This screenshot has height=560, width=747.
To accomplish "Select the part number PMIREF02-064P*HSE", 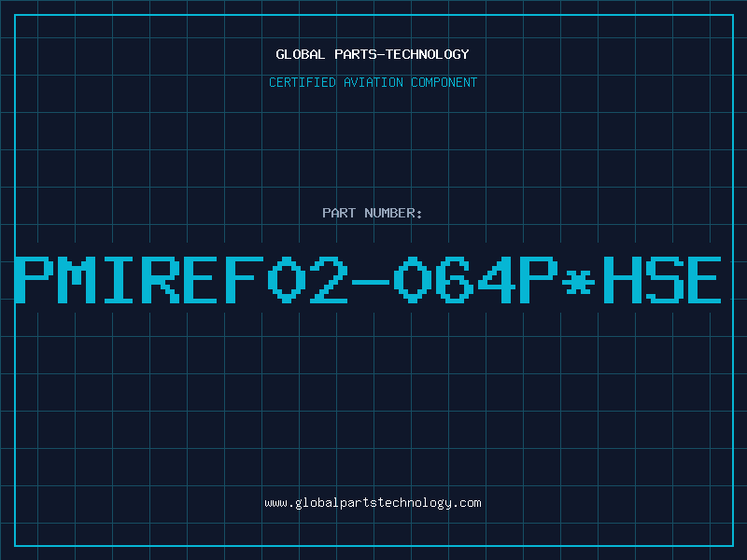I will point(368,280).
